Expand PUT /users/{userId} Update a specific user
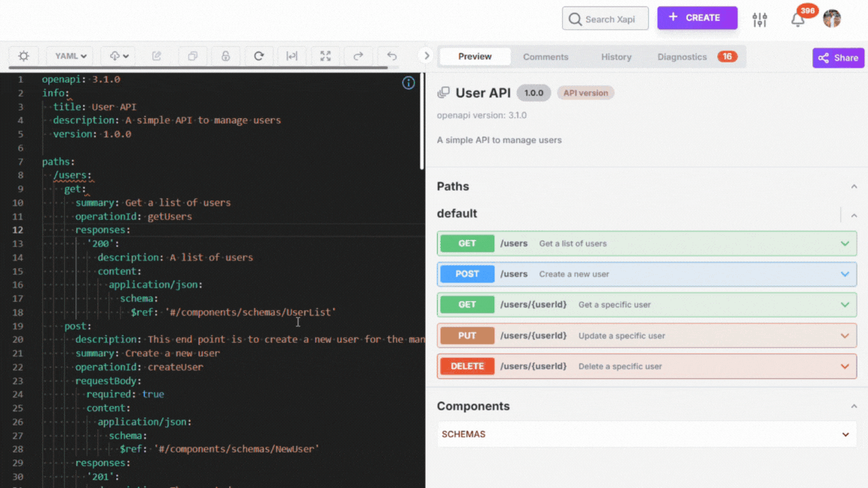 coord(646,335)
